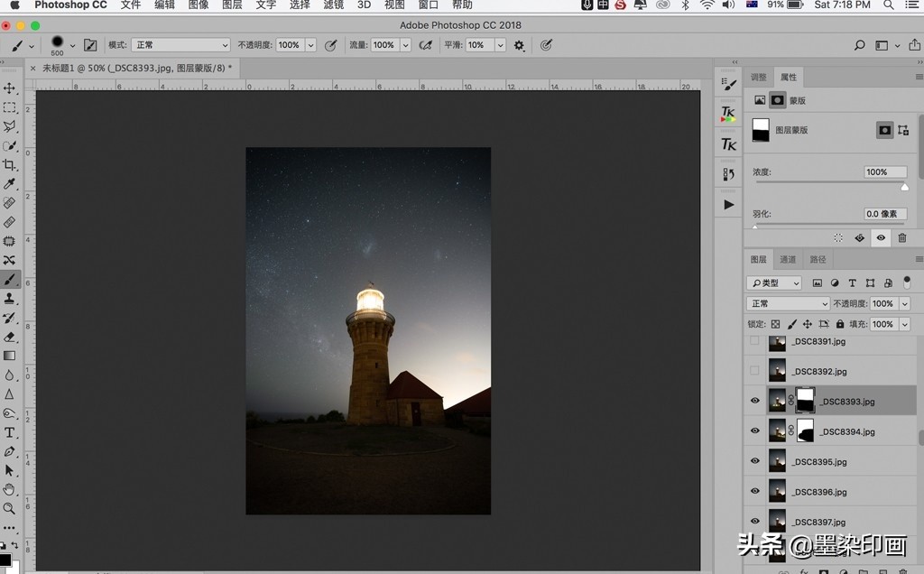Open the layer filter type dropdown
924x574 pixels.
click(x=773, y=282)
